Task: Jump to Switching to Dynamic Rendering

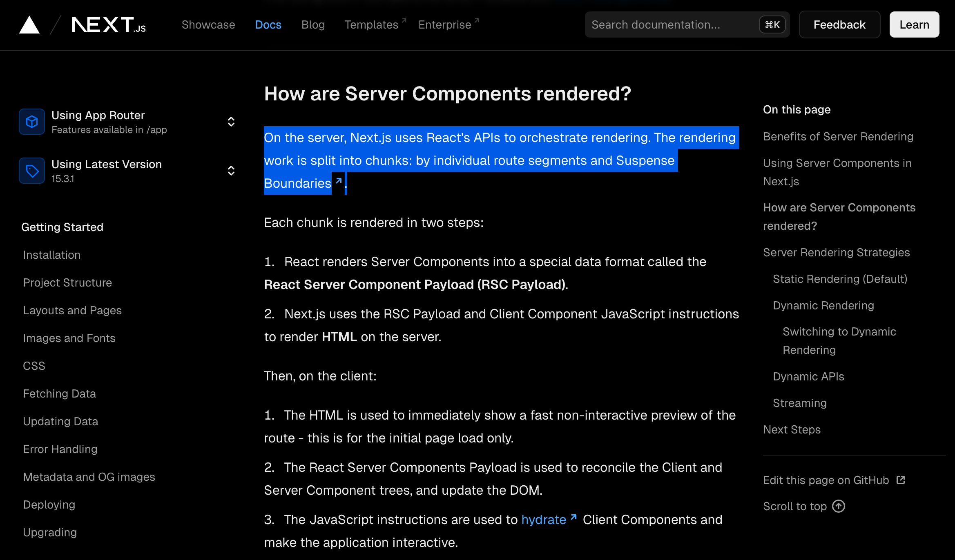Action: [839, 340]
